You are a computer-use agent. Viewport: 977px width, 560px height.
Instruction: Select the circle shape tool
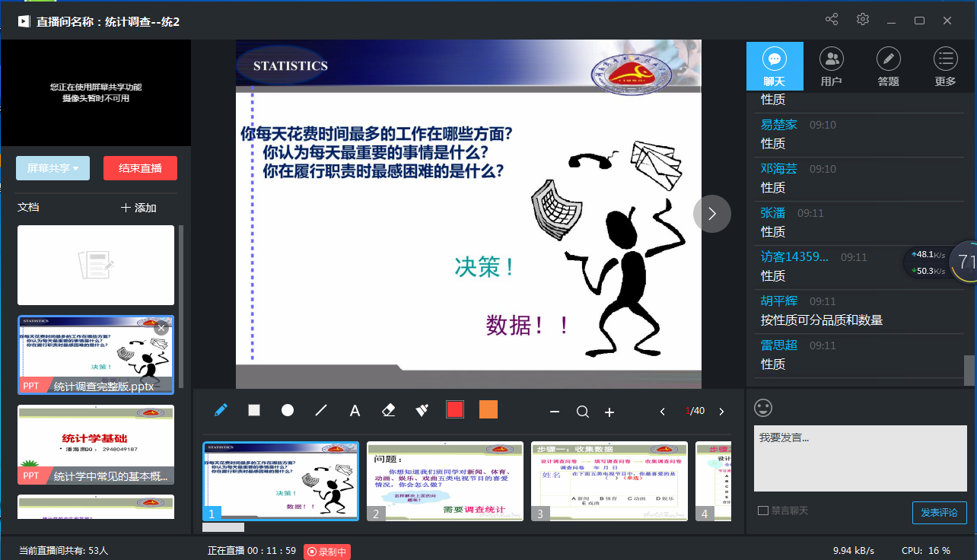coord(288,411)
